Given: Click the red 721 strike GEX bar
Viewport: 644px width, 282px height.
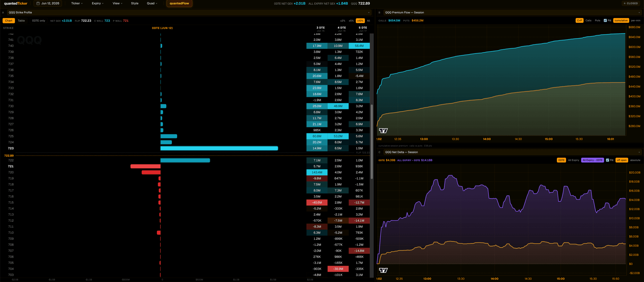Looking at the screenshot, I should (145, 166).
